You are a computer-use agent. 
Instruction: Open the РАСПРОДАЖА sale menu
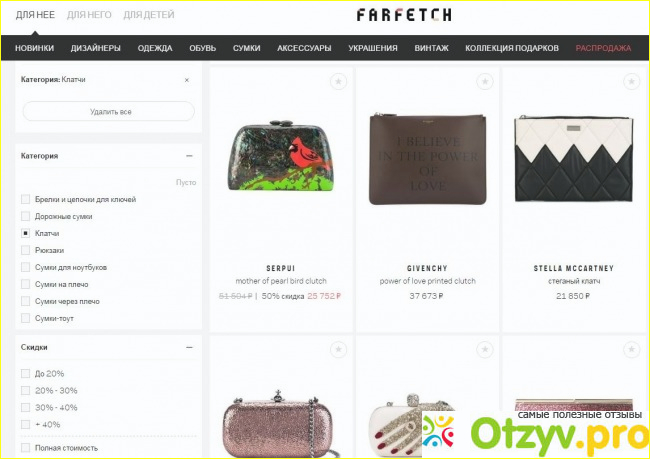pos(603,48)
